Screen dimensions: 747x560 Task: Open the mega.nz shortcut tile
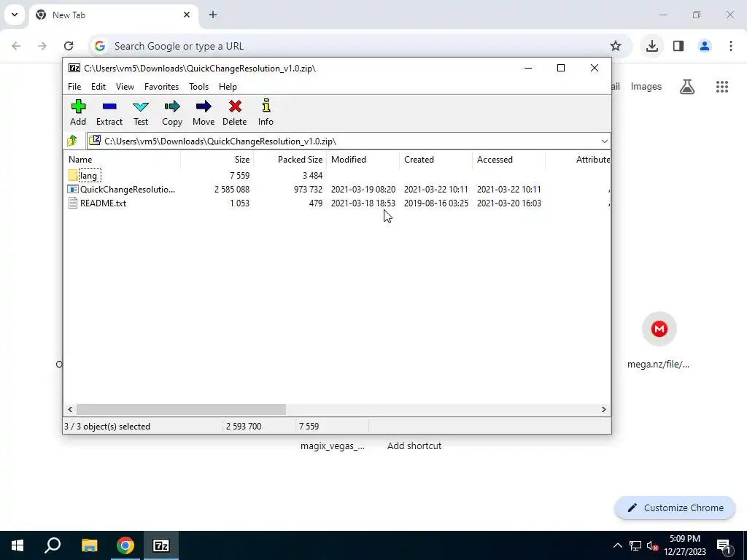(x=659, y=341)
